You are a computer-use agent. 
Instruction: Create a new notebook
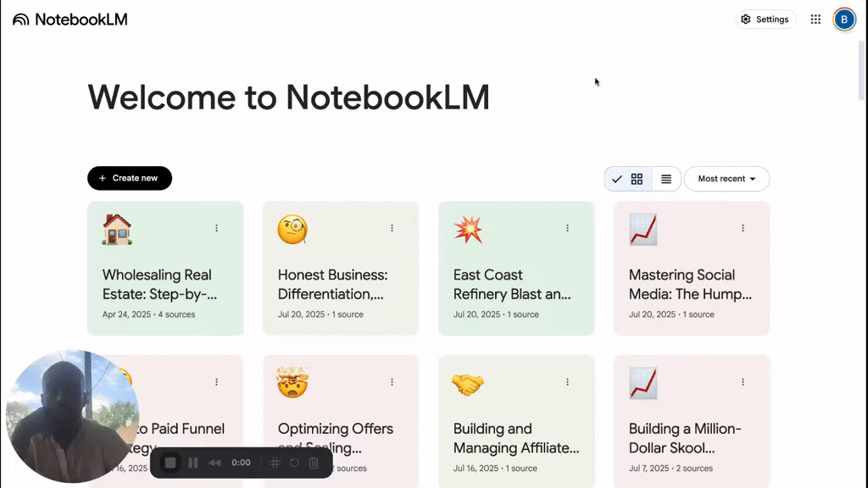coord(129,178)
